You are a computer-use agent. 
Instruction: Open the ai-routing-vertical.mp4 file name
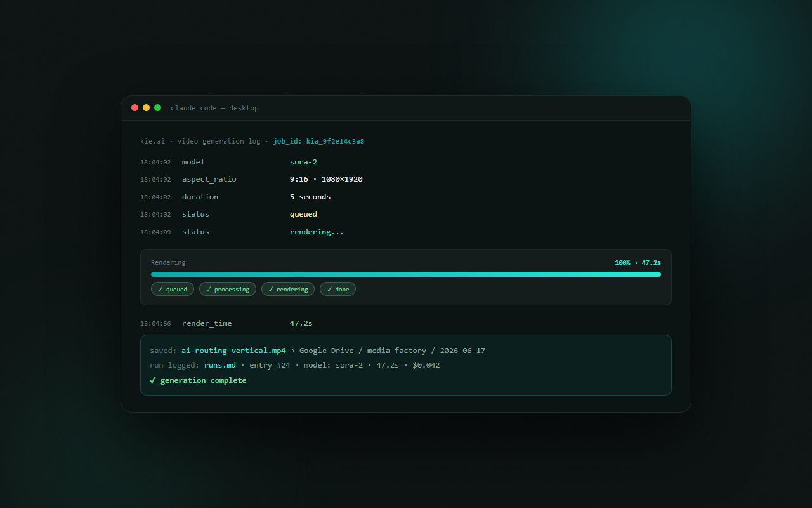coord(233,351)
